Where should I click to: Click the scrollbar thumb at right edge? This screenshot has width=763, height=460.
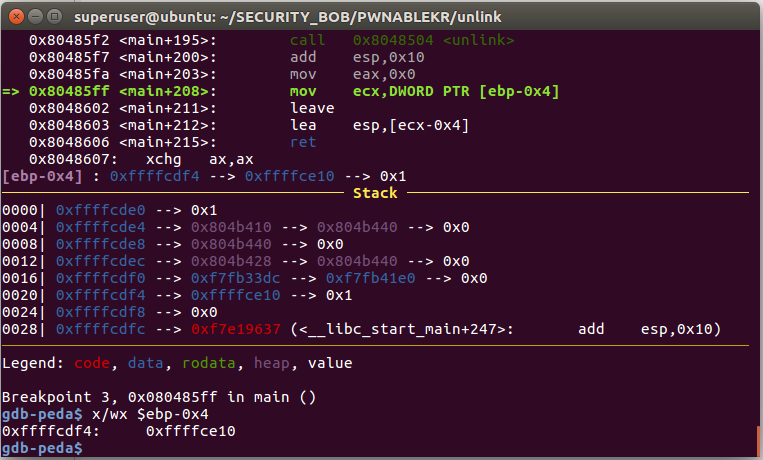758,440
